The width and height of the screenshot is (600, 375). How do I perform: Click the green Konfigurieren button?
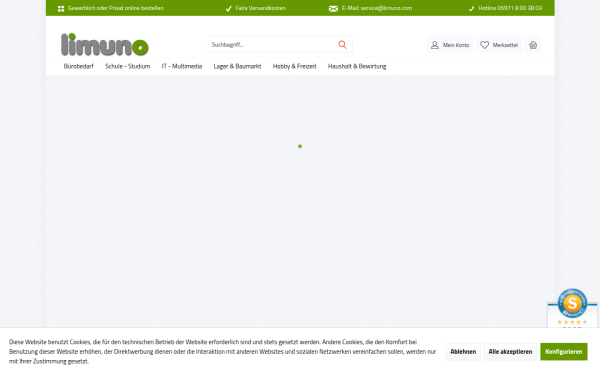click(564, 352)
